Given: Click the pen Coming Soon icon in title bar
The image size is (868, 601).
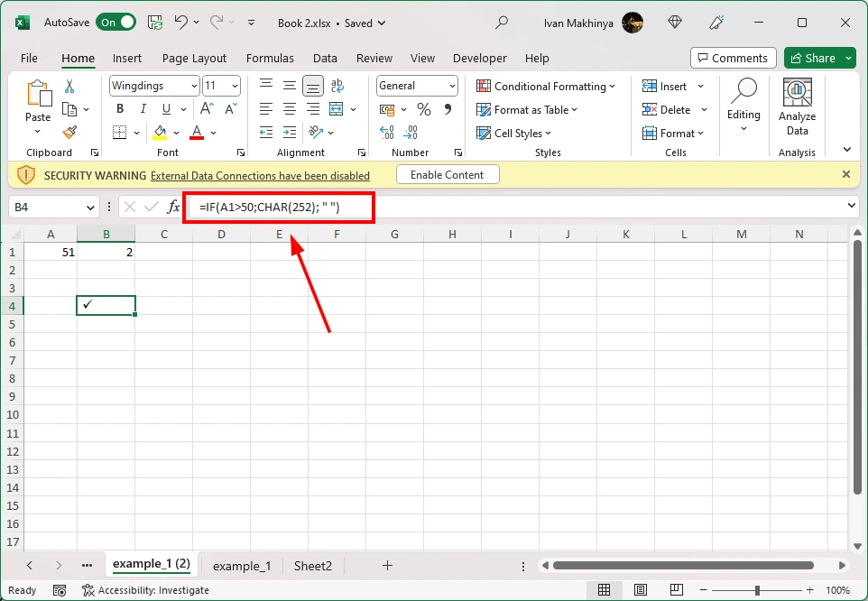Looking at the screenshot, I should click(716, 23).
